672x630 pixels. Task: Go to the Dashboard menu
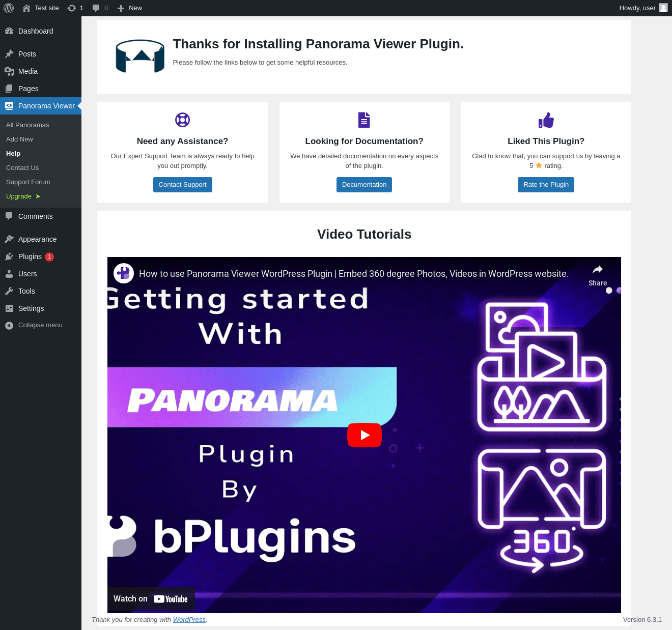41,31
